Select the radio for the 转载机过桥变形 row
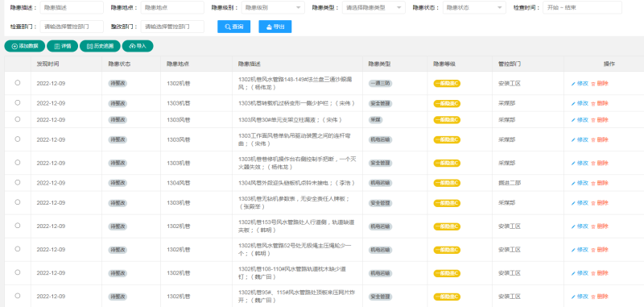 point(18,103)
